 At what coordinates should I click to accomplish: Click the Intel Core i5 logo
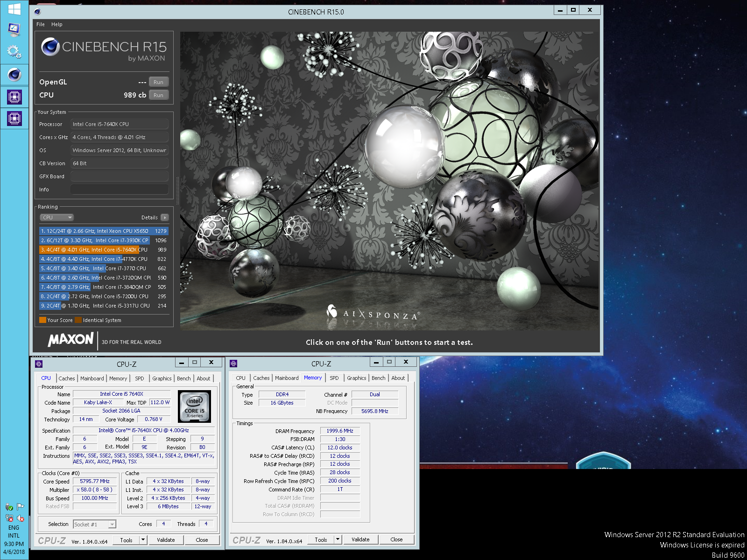195,406
